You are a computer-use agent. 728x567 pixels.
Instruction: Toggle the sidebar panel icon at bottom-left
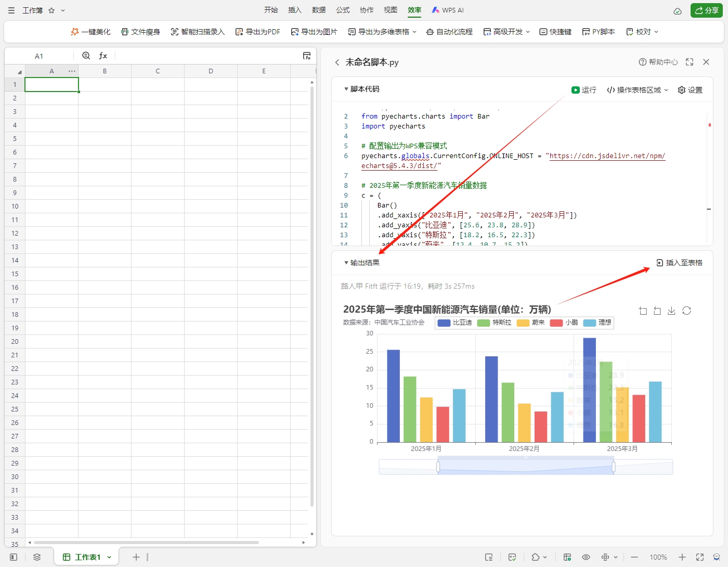point(14,557)
